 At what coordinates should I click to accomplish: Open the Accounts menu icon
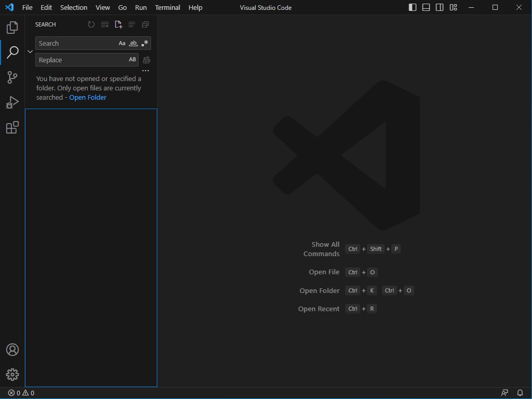click(12, 350)
